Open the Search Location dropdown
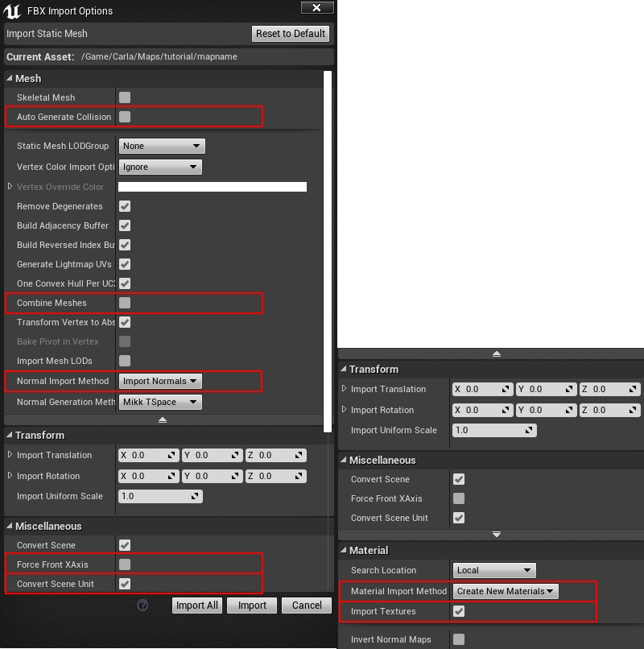The height and width of the screenshot is (649, 644). tap(493, 570)
